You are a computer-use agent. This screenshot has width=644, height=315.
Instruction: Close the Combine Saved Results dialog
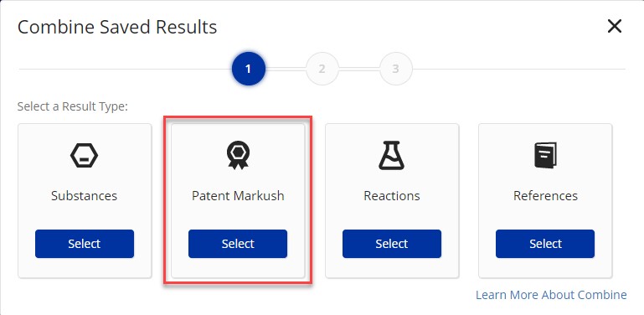[x=615, y=27]
